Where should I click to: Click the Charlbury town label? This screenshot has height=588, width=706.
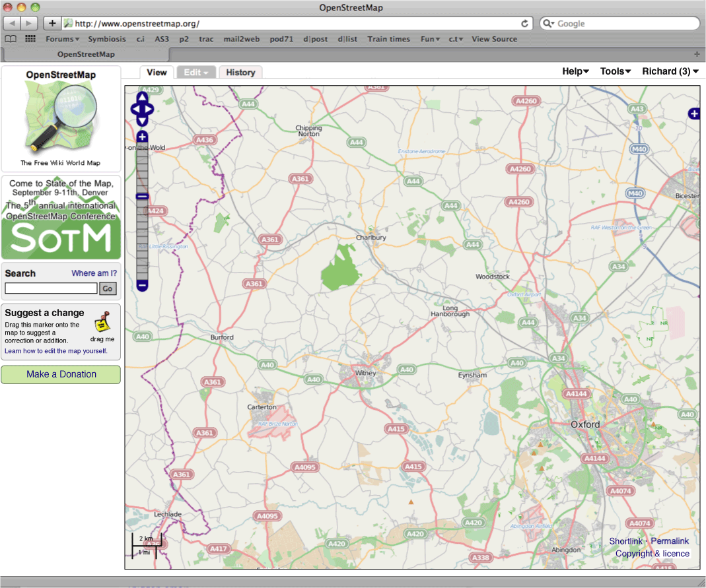coord(371,238)
